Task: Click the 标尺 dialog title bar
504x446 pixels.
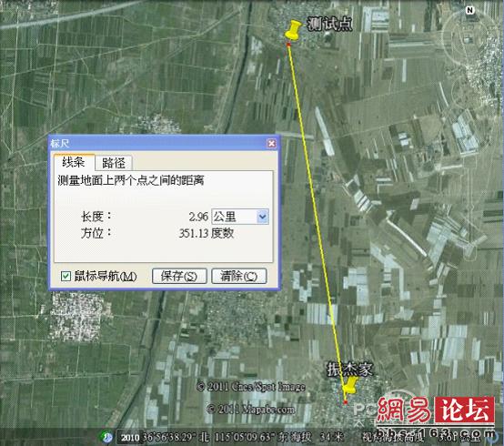Action: 164,143
